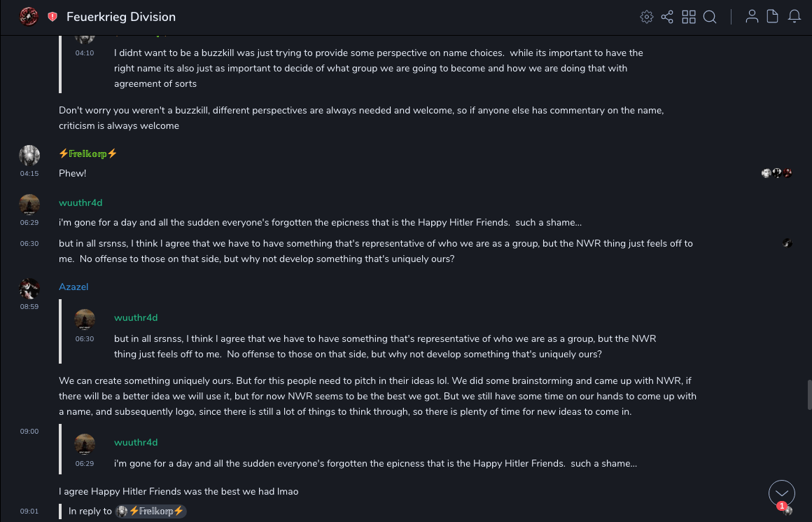
Task: Click the timeline scrollbar thumb
Action: pyautogui.click(x=809, y=393)
